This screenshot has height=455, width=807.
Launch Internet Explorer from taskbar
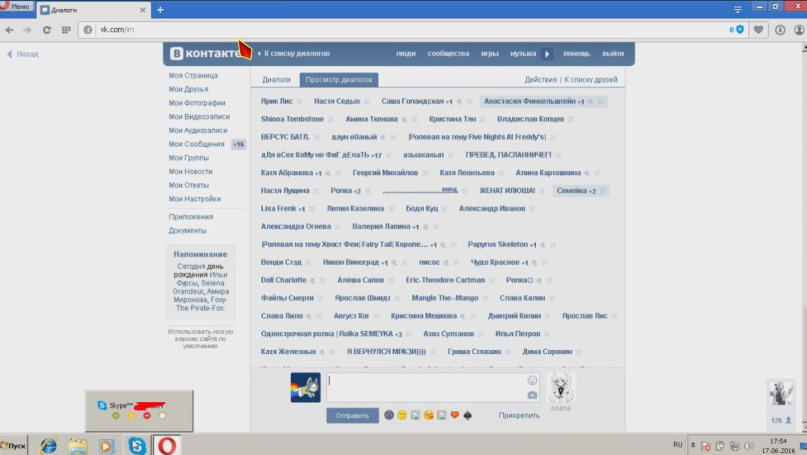48,445
